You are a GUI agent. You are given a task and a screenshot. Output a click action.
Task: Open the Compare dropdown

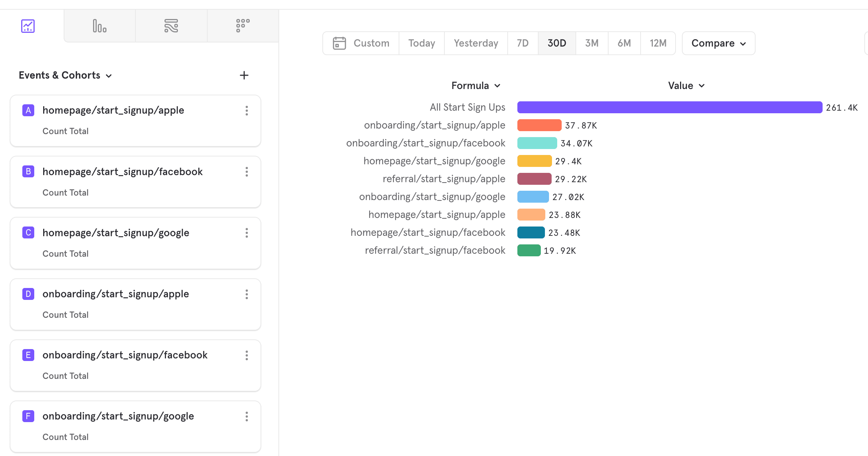click(x=718, y=43)
